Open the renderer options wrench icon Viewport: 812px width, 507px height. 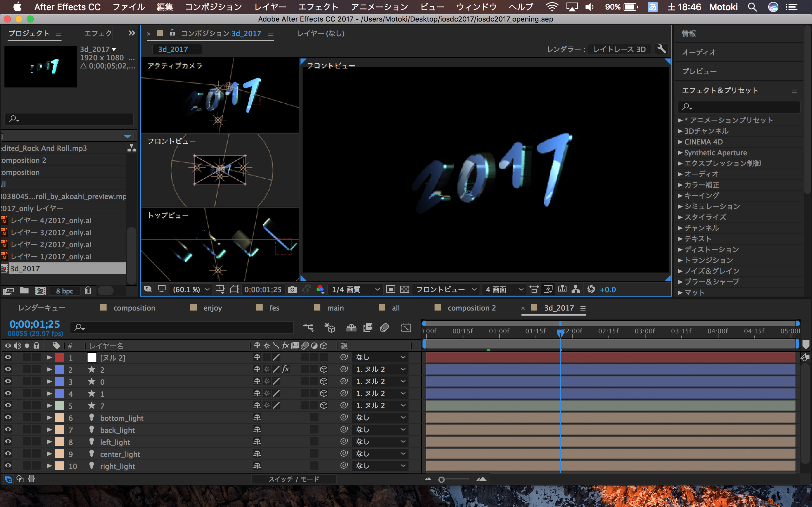[661, 49]
